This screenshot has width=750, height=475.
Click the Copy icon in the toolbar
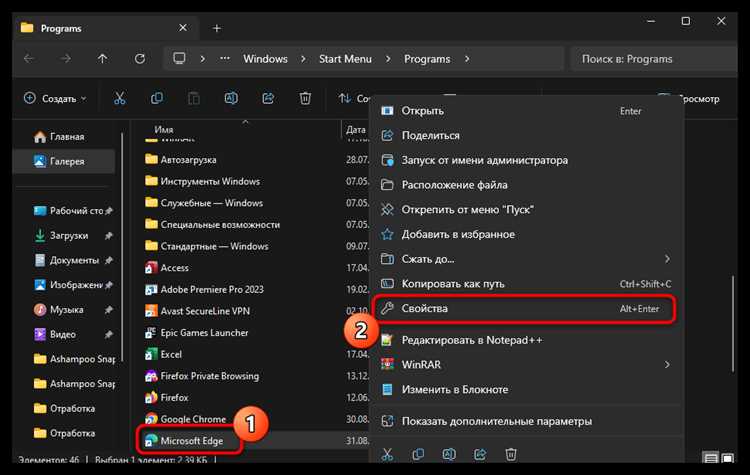click(156, 99)
